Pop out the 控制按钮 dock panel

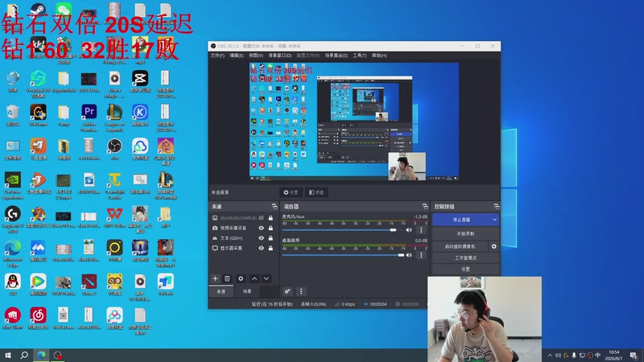click(497, 206)
